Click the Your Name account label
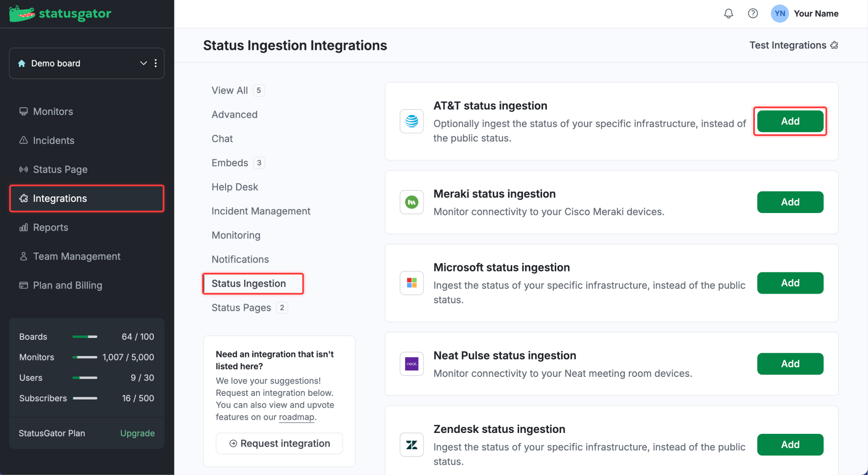 pos(816,14)
